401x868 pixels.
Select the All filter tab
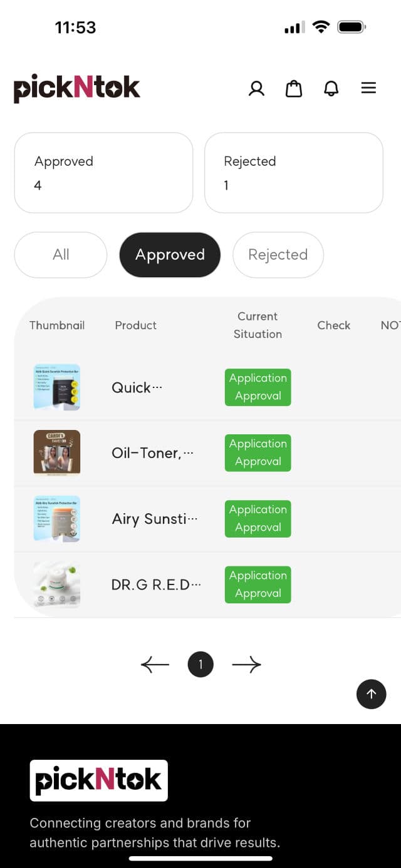(61, 255)
